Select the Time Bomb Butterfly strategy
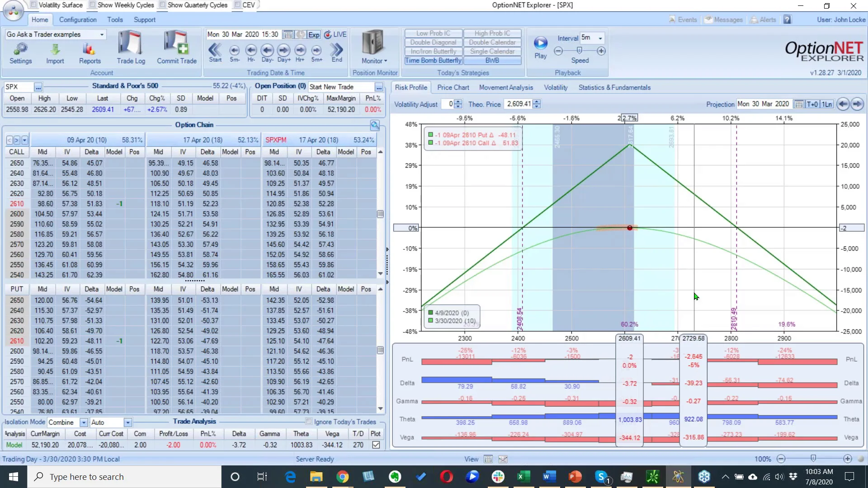The height and width of the screenshot is (488, 868). [x=433, y=61]
